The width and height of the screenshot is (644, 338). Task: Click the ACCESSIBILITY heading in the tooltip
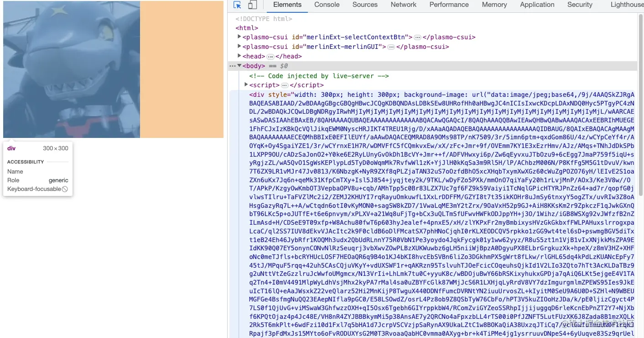26,162
